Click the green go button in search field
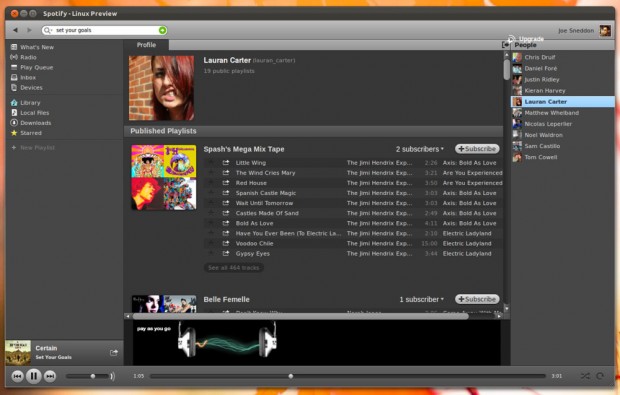This screenshot has width=620, height=395. click(x=162, y=30)
